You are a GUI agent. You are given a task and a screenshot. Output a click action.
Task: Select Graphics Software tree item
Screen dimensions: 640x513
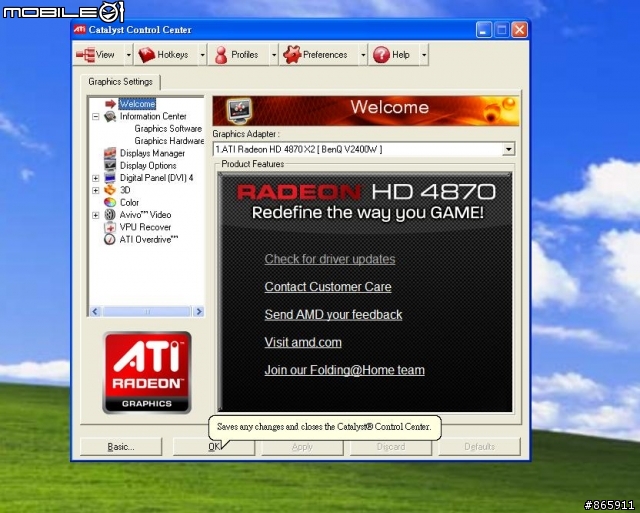click(x=168, y=129)
